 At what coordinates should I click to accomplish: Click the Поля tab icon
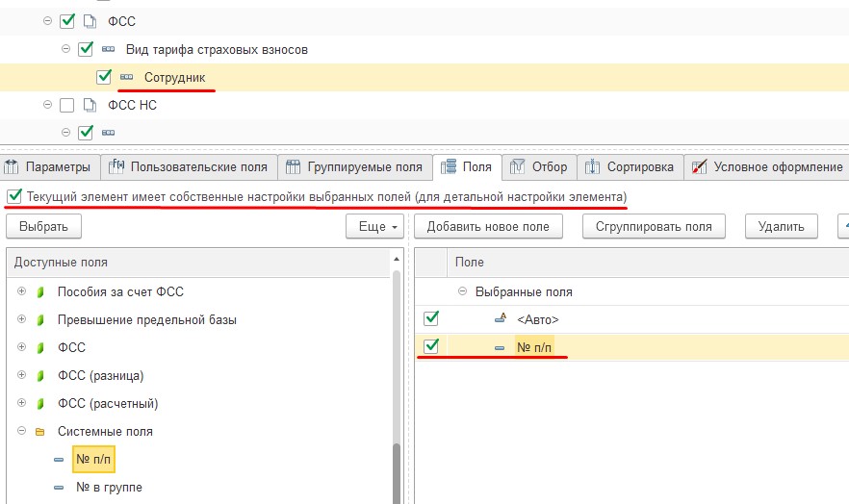(449, 166)
